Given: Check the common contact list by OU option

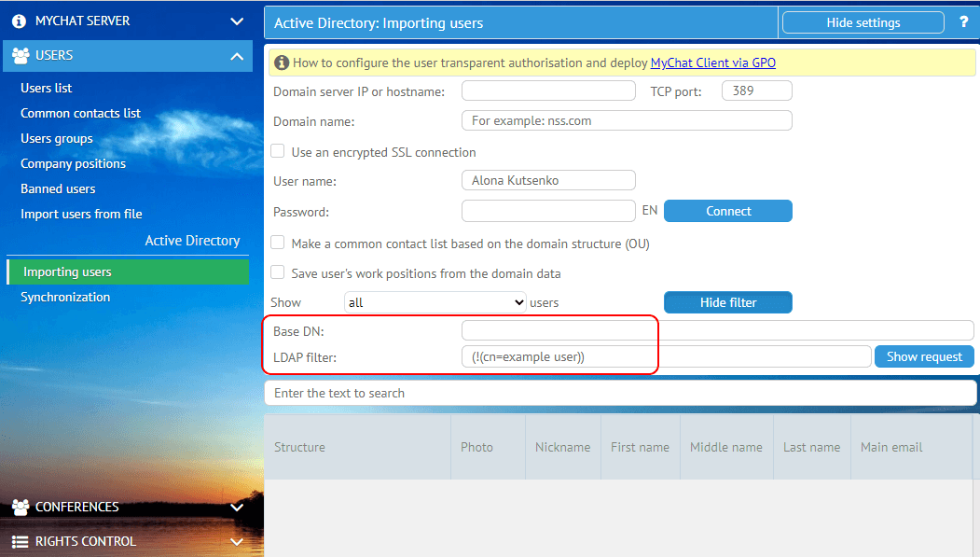Looking at the screenshot, I should tap(278, 243).
